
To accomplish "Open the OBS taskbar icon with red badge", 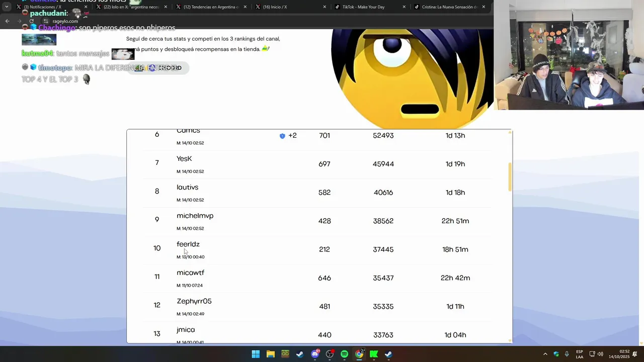I will click(330, 354).
